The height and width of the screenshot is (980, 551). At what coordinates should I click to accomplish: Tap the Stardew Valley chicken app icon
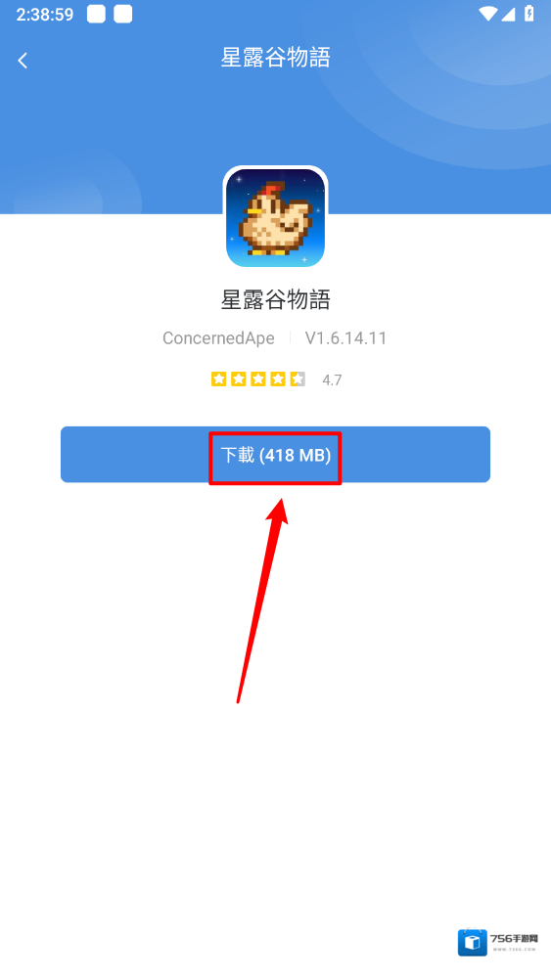point(275,217)
